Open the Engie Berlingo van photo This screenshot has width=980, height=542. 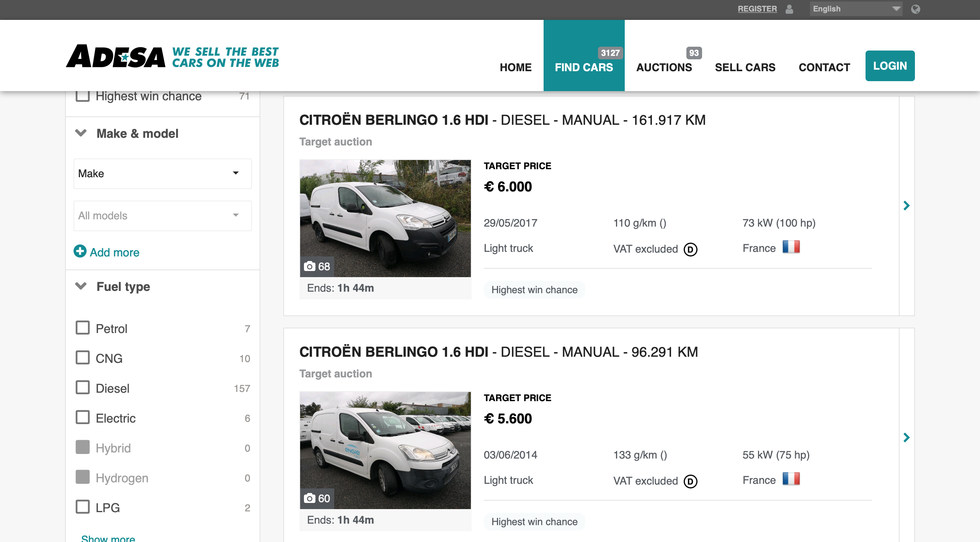(x=385, y=450)
